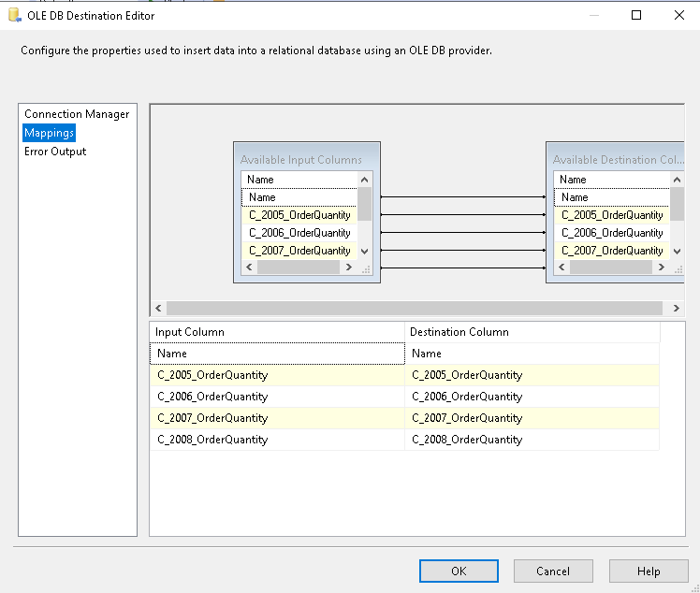Click the horizontal scrollbar track under diagram
This screenshot has height=593, width=700.
point(416,309)
